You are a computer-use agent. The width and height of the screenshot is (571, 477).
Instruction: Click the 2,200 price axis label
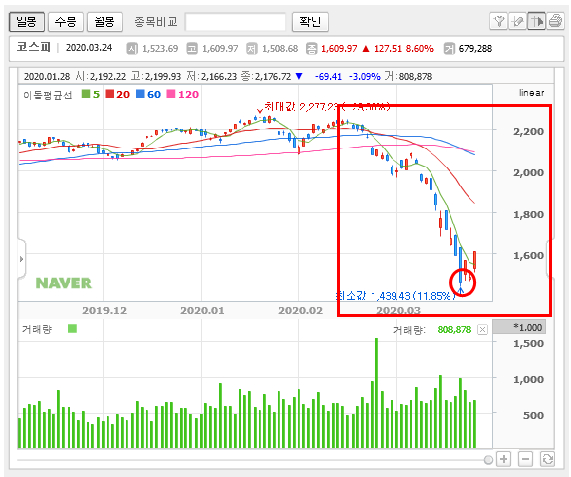tap(528, 131)
